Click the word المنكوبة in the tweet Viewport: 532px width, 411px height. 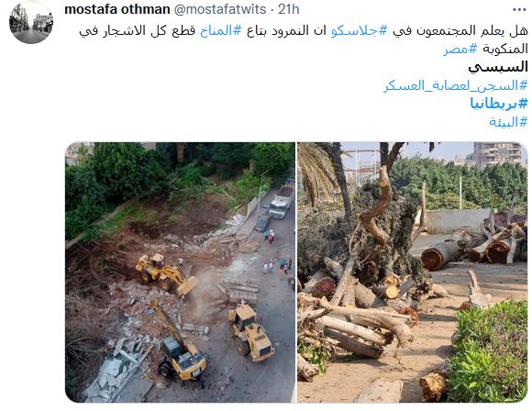(x=504, y=50)
